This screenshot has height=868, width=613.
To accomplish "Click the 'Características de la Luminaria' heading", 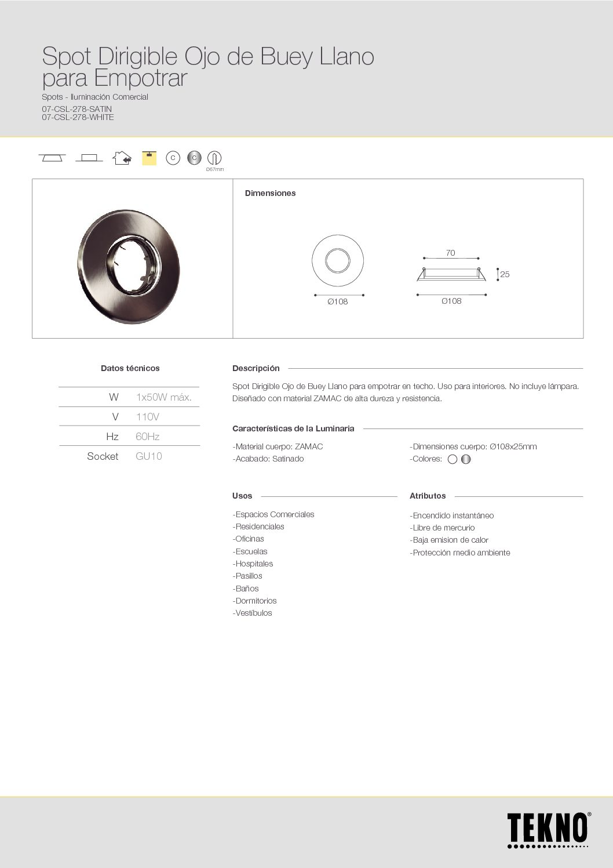I will point(293,428).
